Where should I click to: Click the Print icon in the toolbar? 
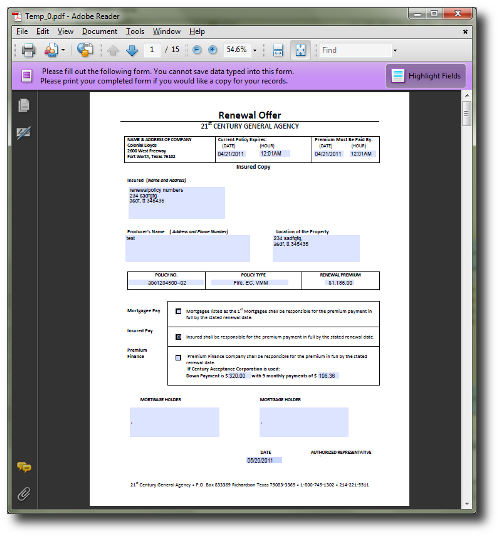(x=28, y=50)
